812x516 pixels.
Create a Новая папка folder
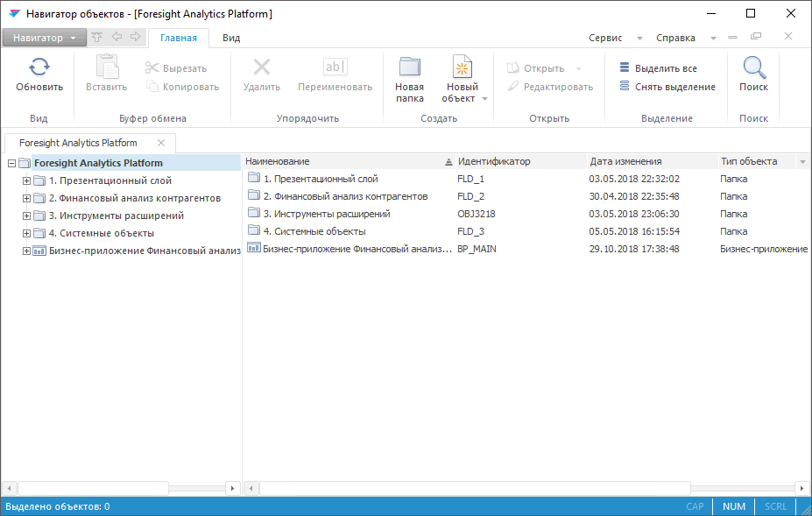click(x=410, y=80)
